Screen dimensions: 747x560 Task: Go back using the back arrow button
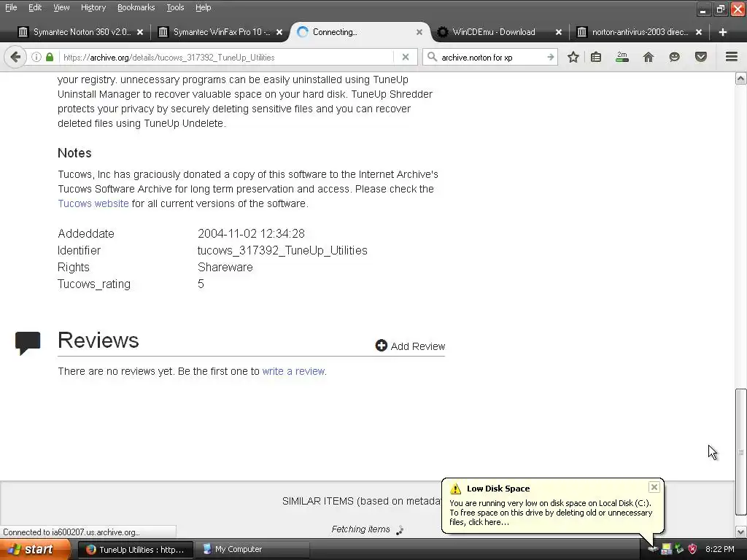pyautogui.click(x=15, y=57)
